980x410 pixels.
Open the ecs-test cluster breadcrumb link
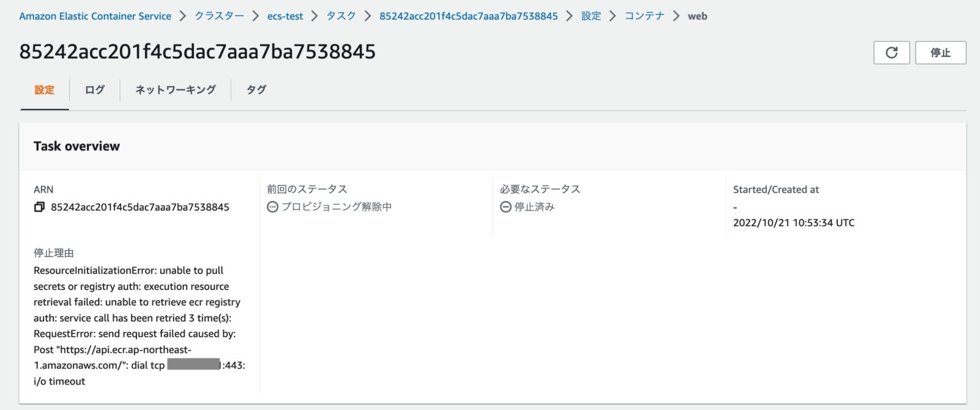click(x=285, y=16)
